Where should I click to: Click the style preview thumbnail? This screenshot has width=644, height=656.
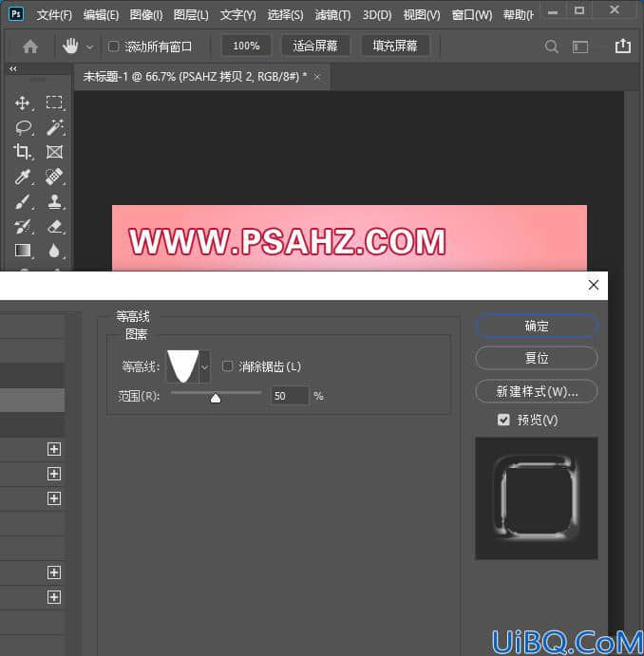coord(537,498)
